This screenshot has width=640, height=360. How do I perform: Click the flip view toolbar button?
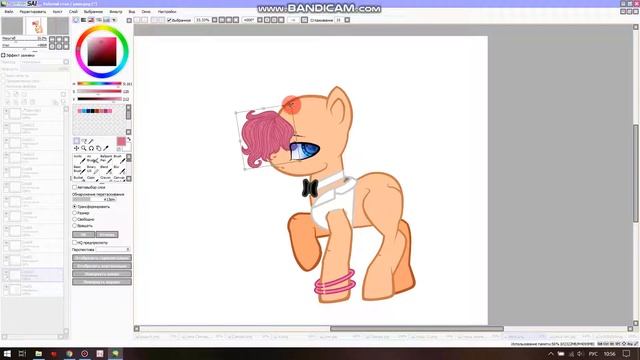pos(304,20)
